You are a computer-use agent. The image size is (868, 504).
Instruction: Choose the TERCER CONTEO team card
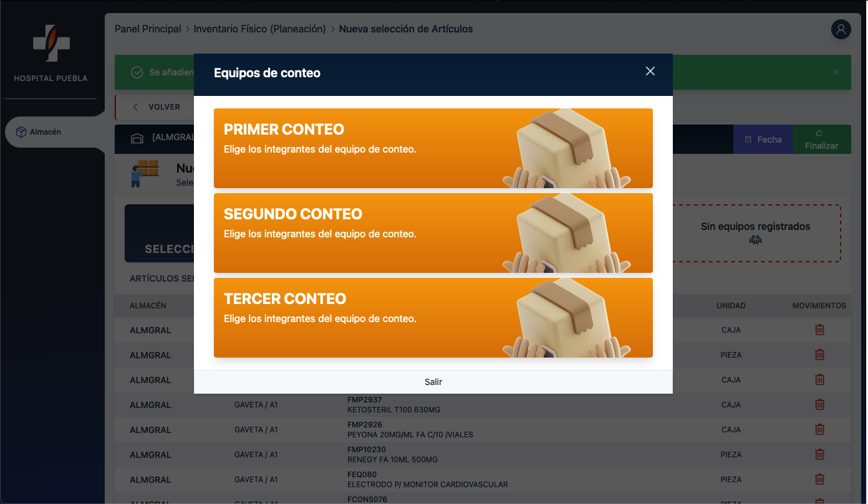(433, 318)
